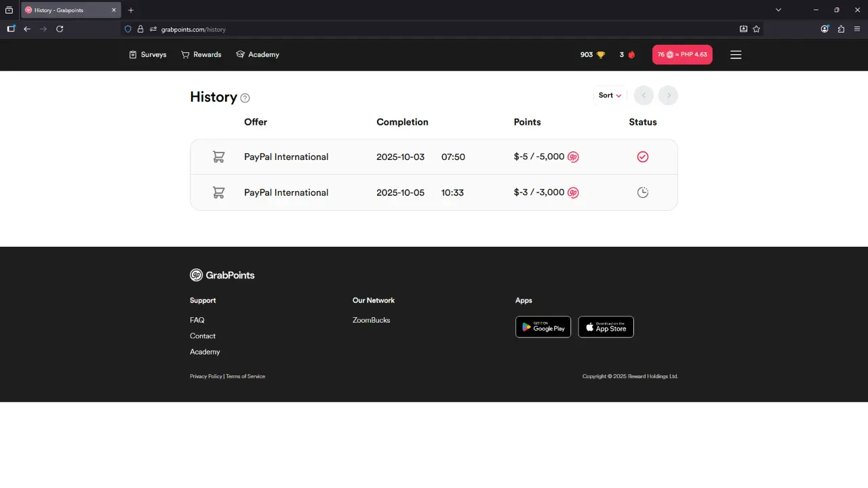The image size is (868, 488).
Task: Click the points coin icon beside -5,000
Action: [573, 157]
